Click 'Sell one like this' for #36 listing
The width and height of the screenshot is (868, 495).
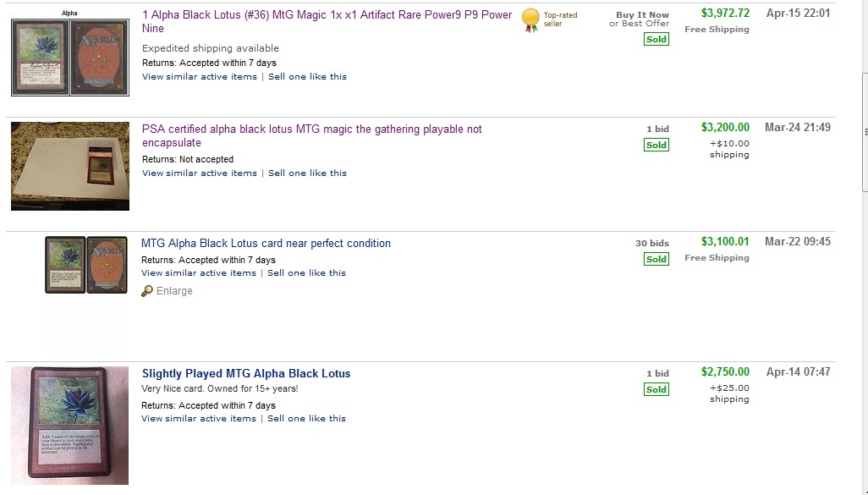coord(307,77)
